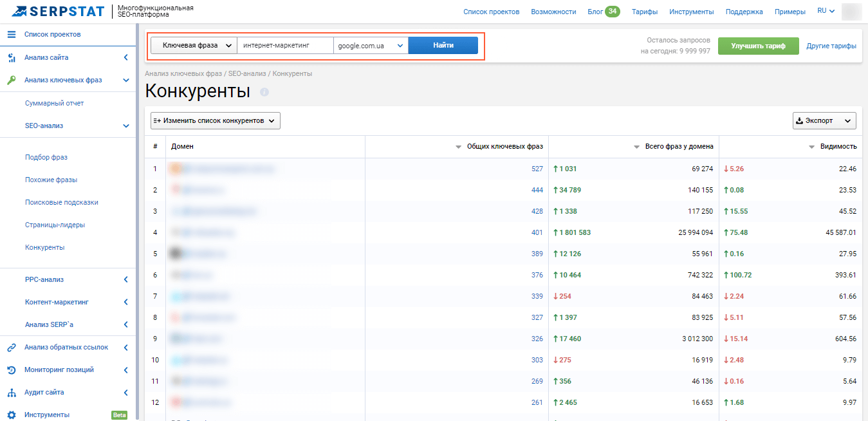
Task: Click the key icon for keyword analysis
Action: (x=11, y=80)
